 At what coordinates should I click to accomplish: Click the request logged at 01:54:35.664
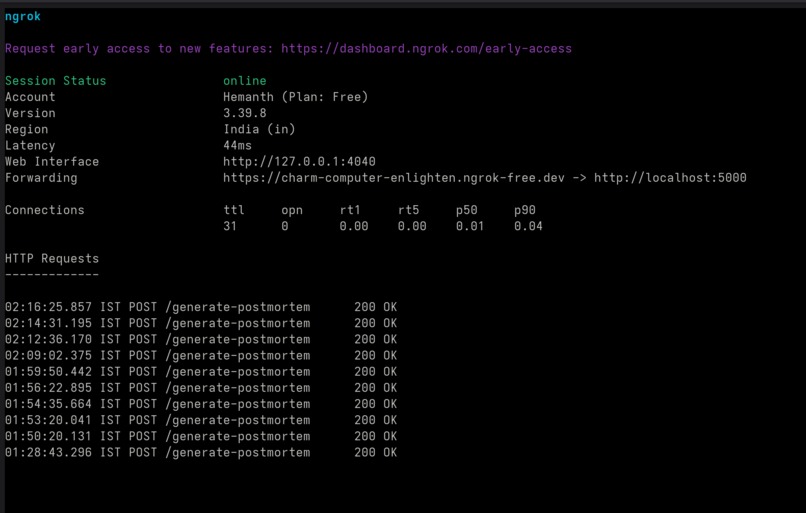[x=201, y=404]
